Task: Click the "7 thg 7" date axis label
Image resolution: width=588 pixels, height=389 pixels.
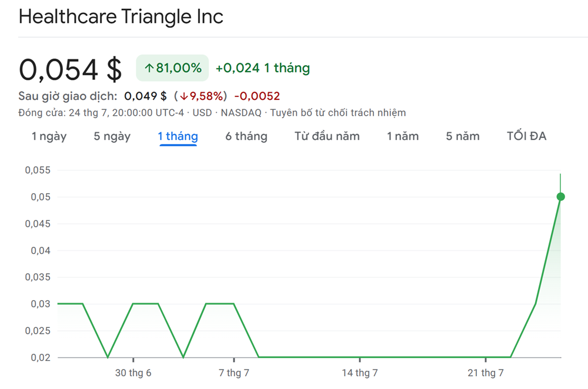Action: 234,373
